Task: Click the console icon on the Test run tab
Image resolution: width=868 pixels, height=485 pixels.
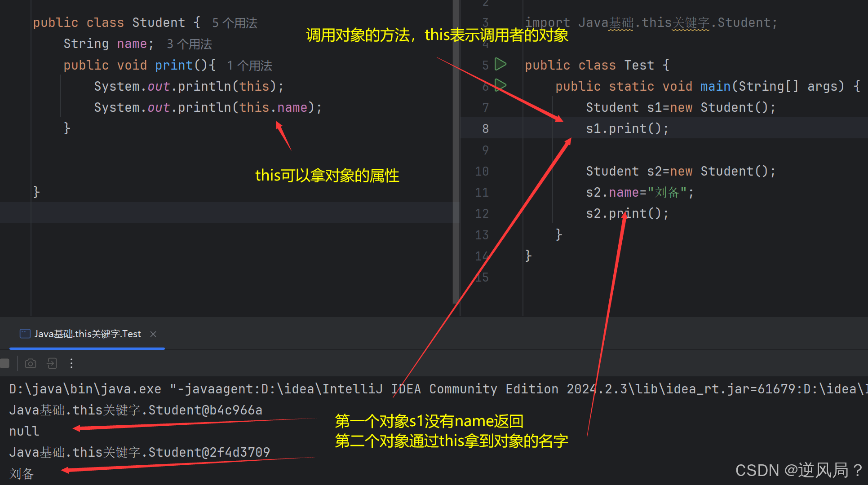Action: click(x=25, y=334)
